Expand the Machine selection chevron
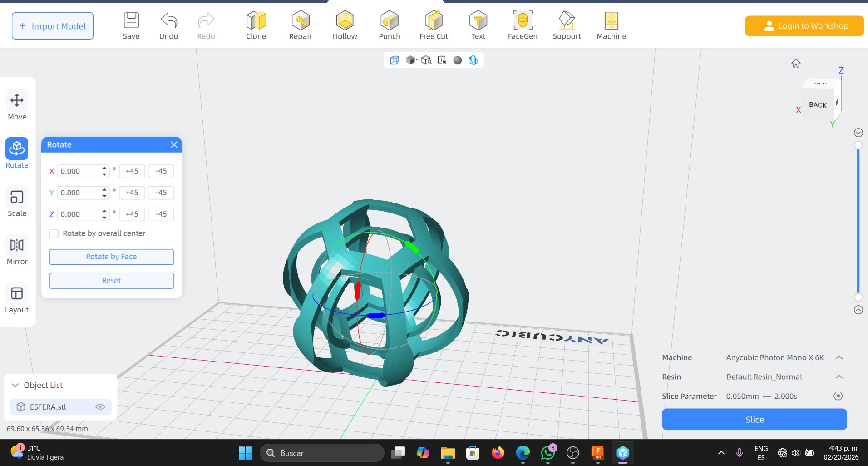Screen dimensions: 868x466 [x=839, y=358]
